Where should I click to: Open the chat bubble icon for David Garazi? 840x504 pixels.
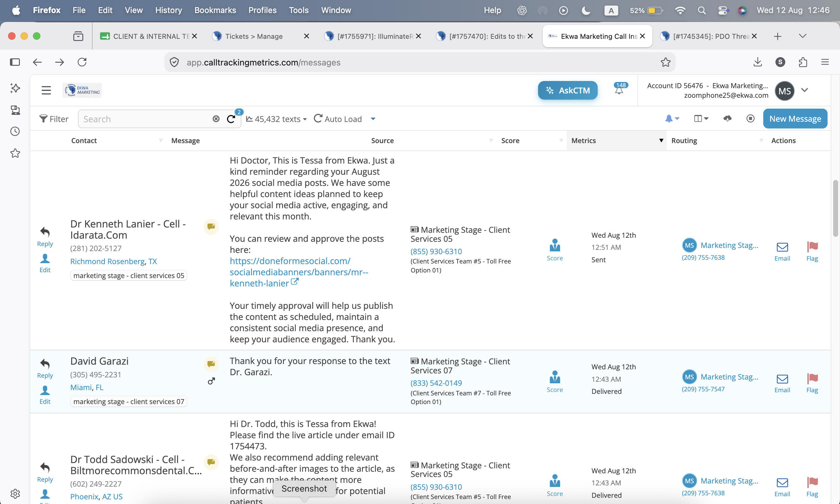[211, 364]
